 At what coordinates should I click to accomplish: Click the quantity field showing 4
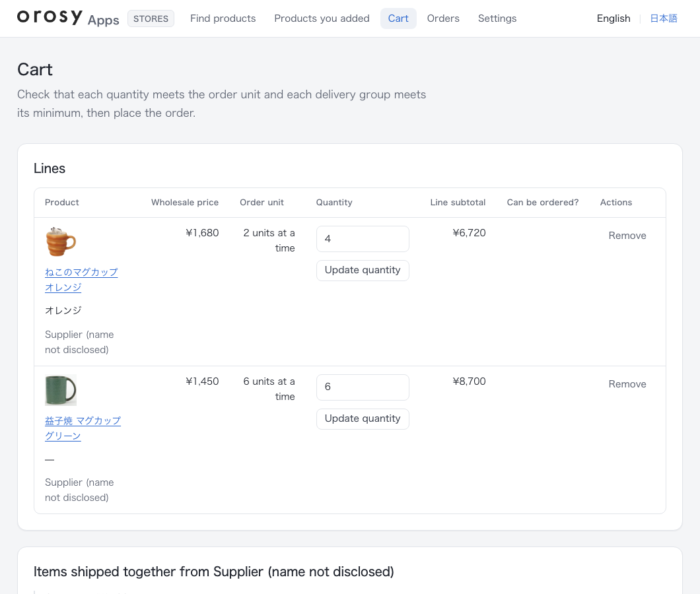[363, 239]
